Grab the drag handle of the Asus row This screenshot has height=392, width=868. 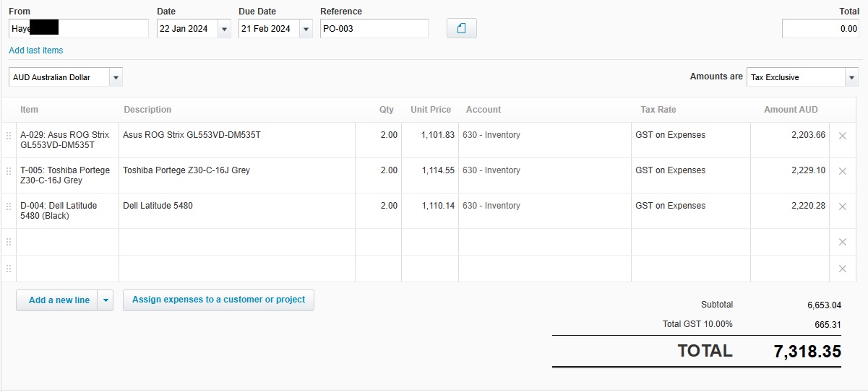(x=9, y=136)
